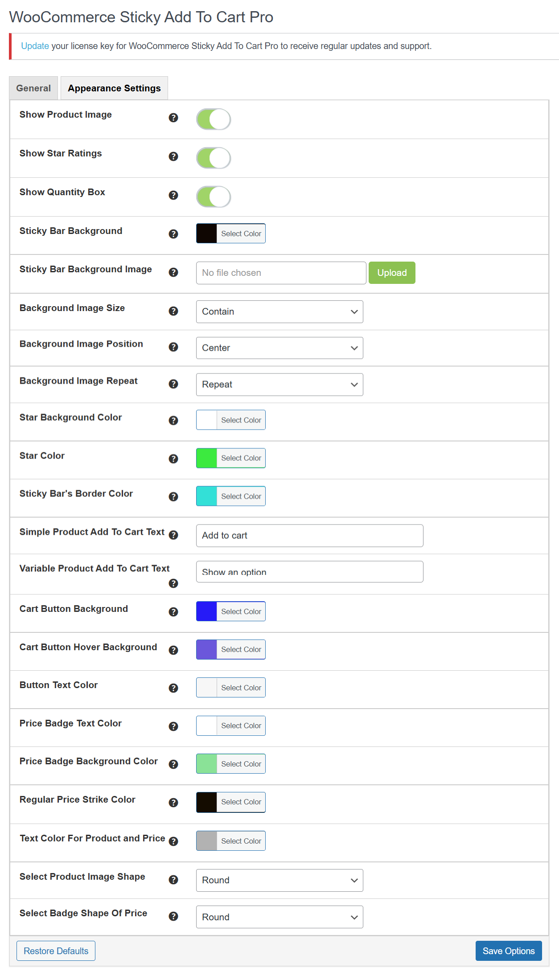Image resolution: width=559 pixels, height=980 pixels.
Task: Click help icon for Price Badge Text Color
Action: tap(173, 726)
